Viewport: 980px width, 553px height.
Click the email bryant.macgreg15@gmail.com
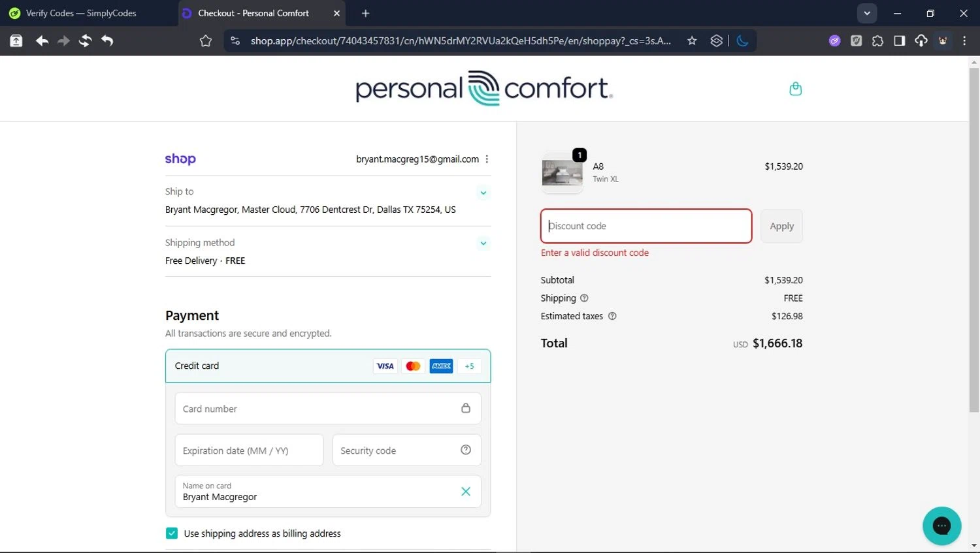(x=417, y=159)
